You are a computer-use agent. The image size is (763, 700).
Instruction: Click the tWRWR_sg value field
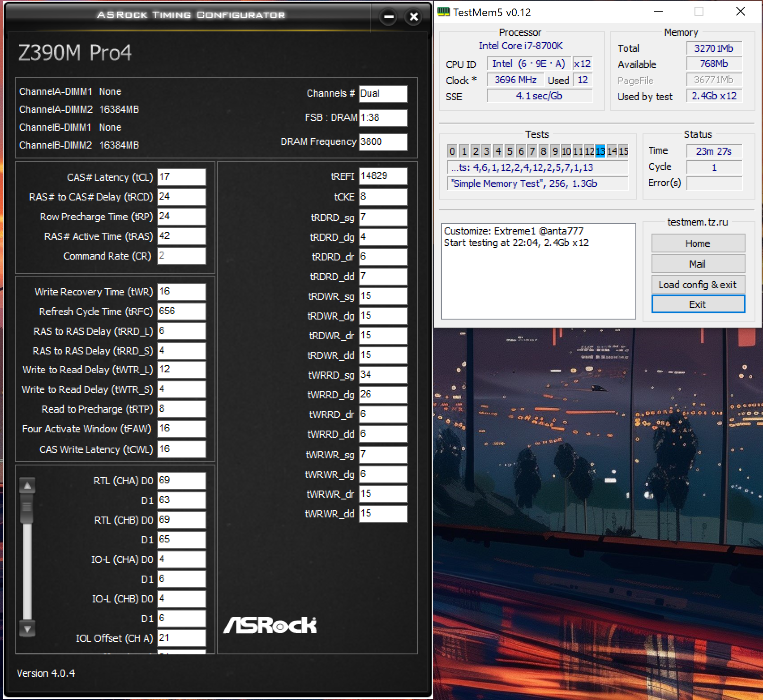coord(383,454)
